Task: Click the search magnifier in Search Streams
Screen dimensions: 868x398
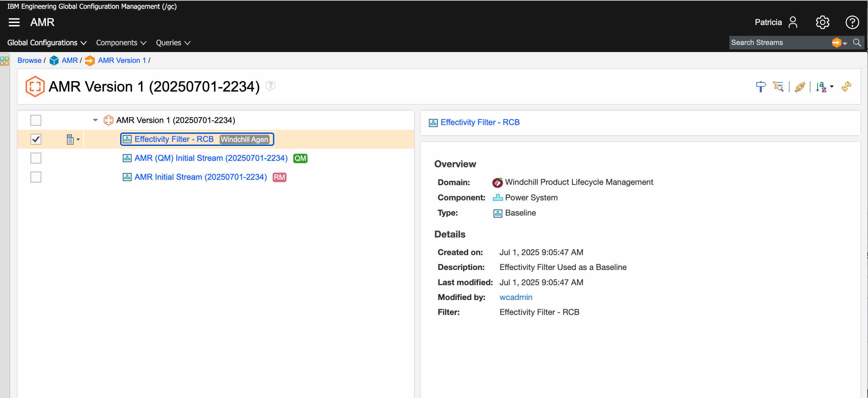Action: point(857,43)
